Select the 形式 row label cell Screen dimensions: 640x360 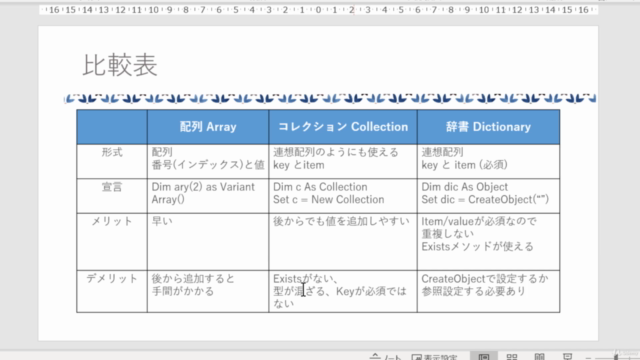112,161
